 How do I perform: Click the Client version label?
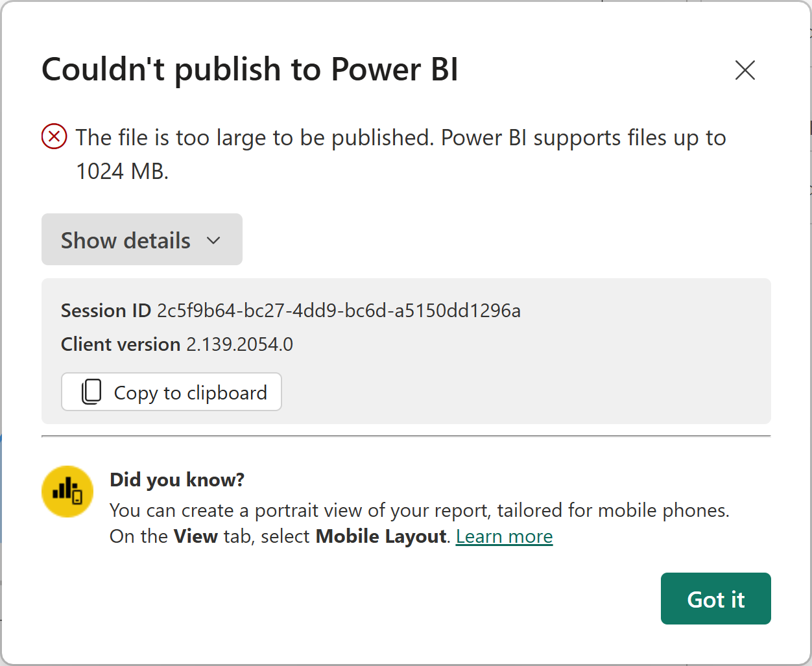click(x=121, y=344)
